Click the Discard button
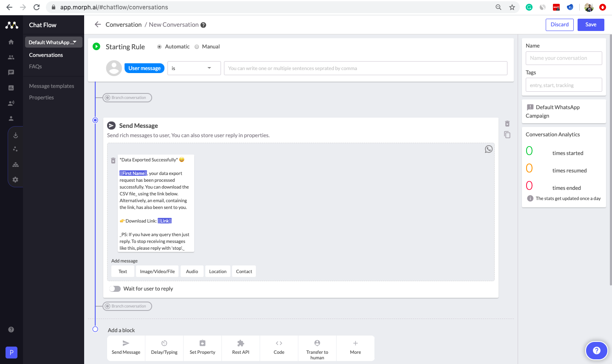The width and height of the screenshot is (612, 364). (x=560, y=25)
